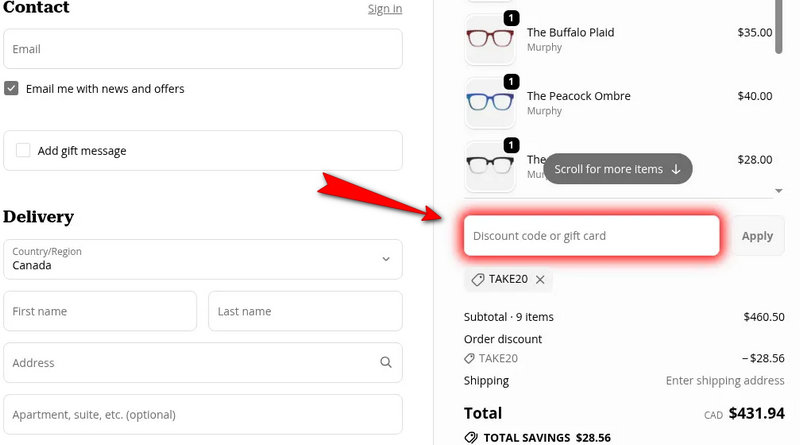Enable the Add gift message checkbox

click(23, 151)
